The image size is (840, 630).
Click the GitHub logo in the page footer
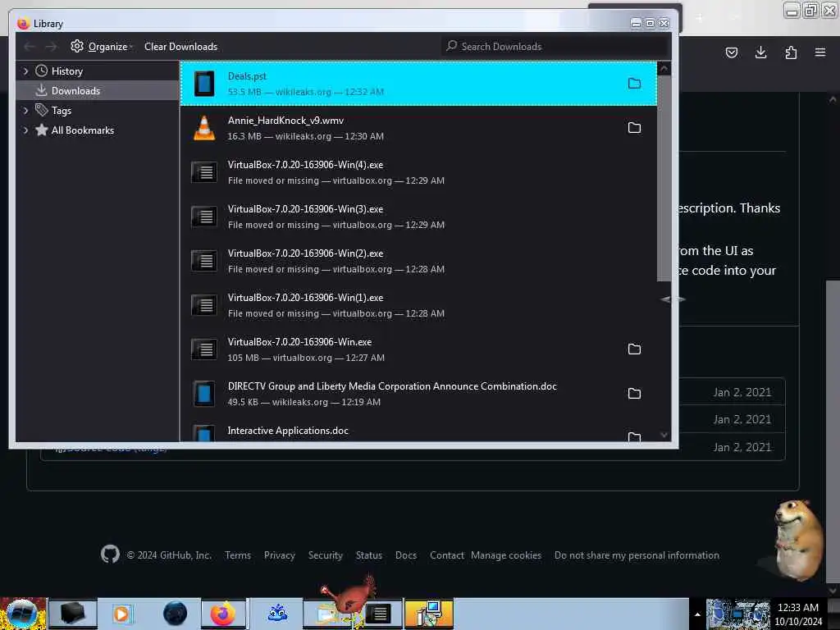click(111, 555)
